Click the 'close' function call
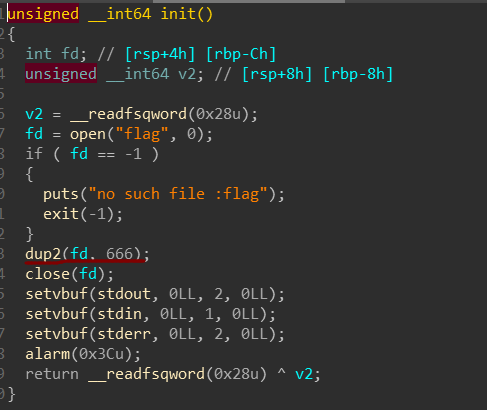Viewport: 487px width, 410px height. pos(48,274)
